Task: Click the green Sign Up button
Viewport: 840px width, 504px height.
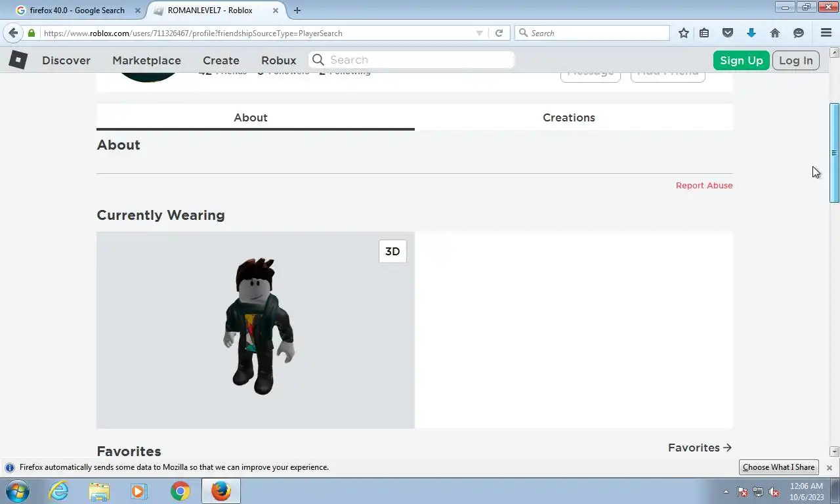Action: point(742,60)
